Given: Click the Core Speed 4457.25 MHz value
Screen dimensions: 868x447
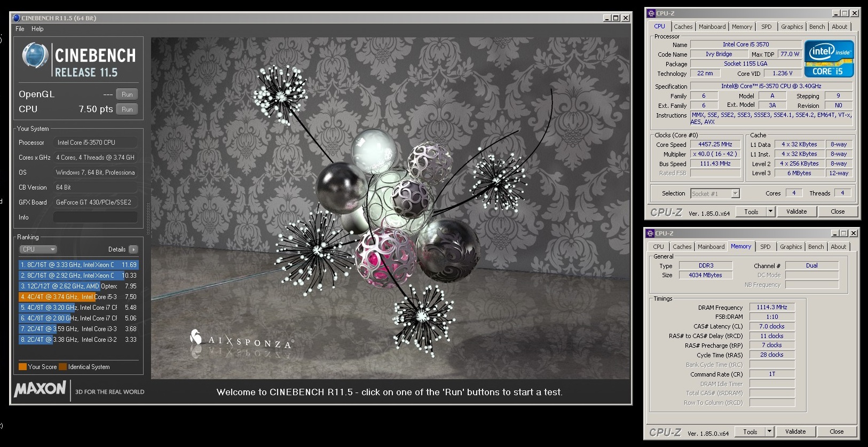Looking at the screenshot, I should coord(715,144).
